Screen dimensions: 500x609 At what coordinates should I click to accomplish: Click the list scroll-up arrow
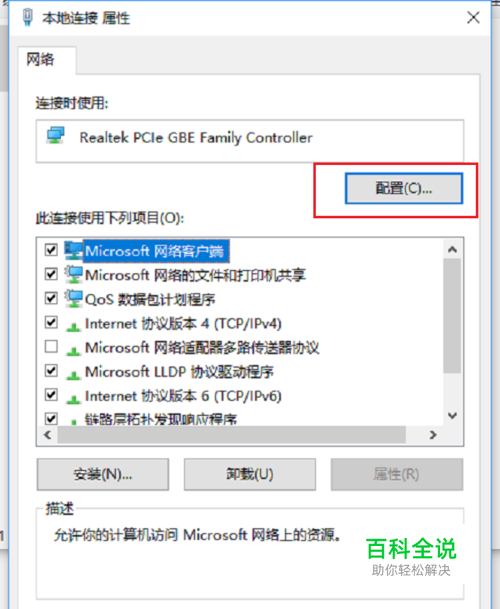(452, 249)
